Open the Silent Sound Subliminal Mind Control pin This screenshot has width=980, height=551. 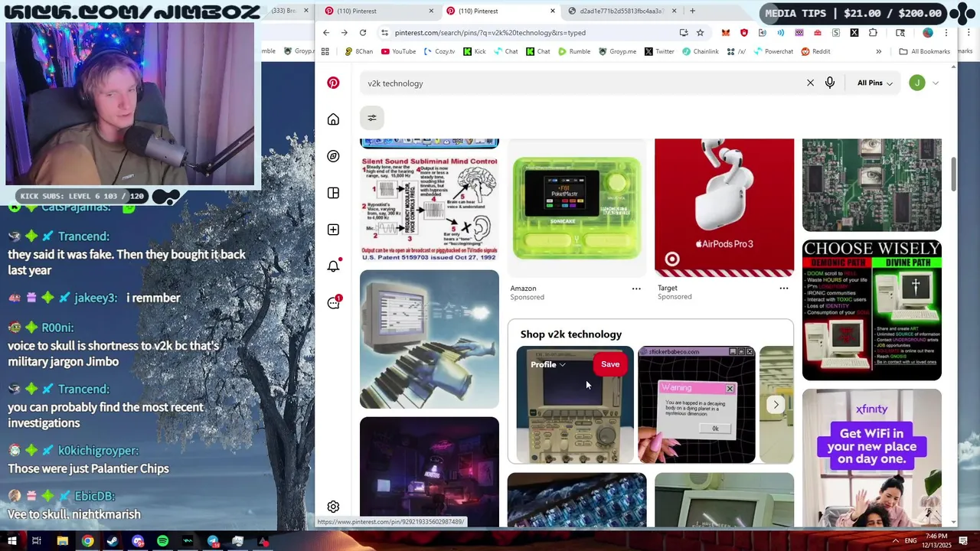pos(430,208)
